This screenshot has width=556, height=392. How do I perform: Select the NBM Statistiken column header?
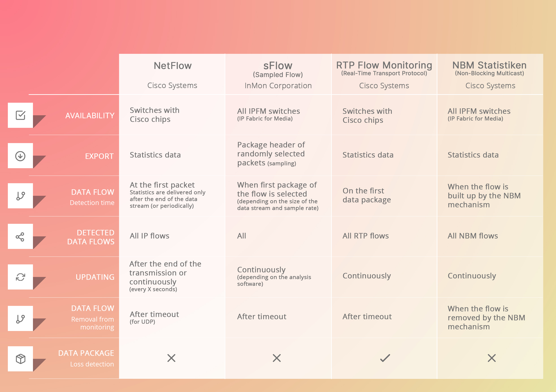[x=489, y=65]
